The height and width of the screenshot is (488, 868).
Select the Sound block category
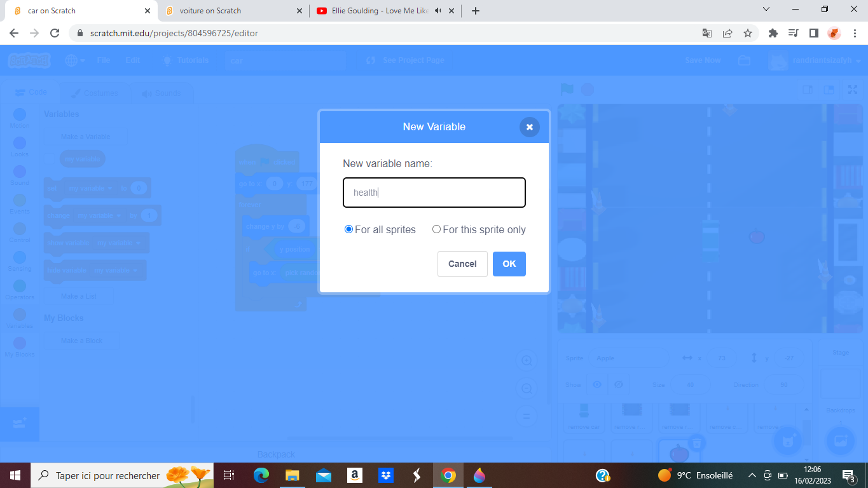click(20, 175)
